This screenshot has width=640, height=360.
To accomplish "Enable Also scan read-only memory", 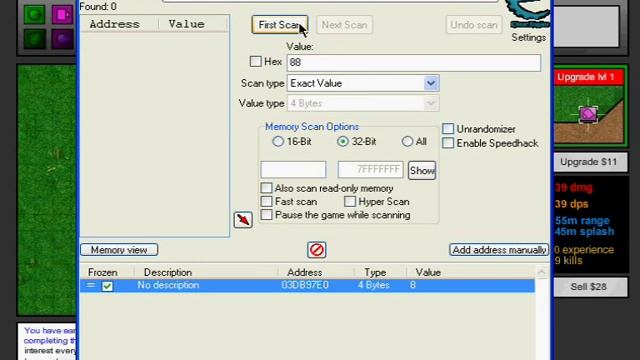I will (266, 188).
